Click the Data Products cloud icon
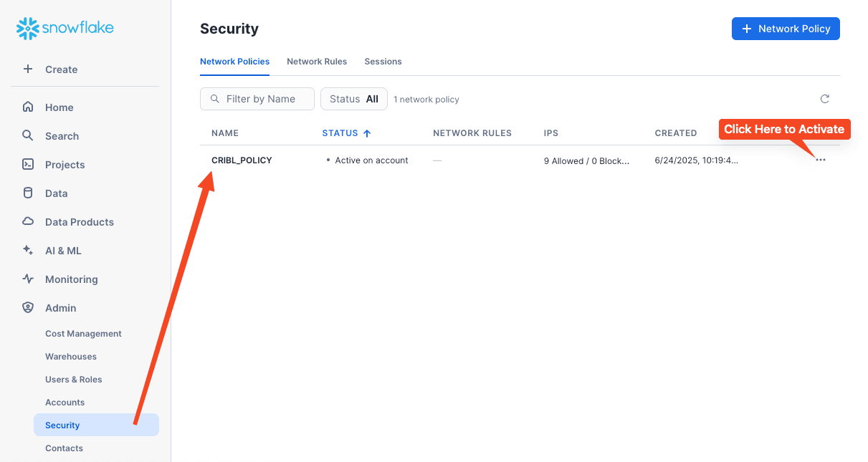This screenshot has width=868, height=462. click(x=28, y=222)
